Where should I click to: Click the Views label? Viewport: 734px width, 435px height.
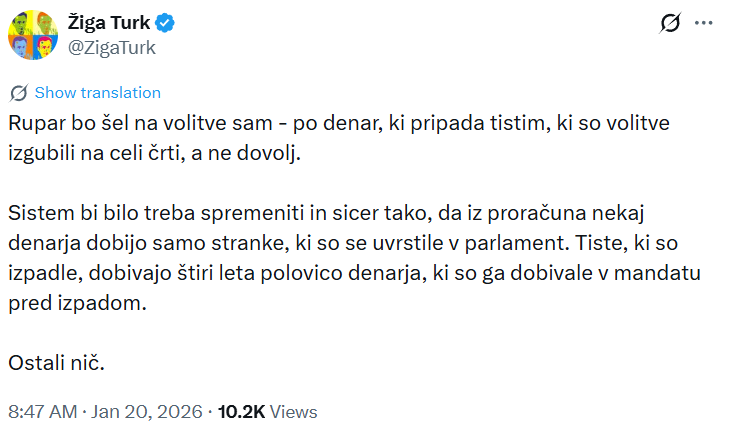293,411
